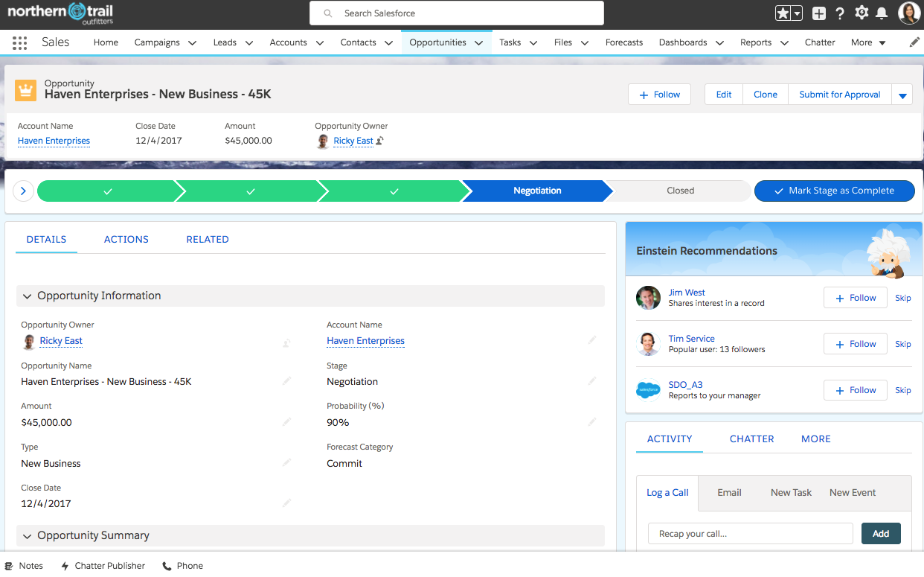Add the logged call
This screenshot has width=924, height=577.
coord(881,534)
